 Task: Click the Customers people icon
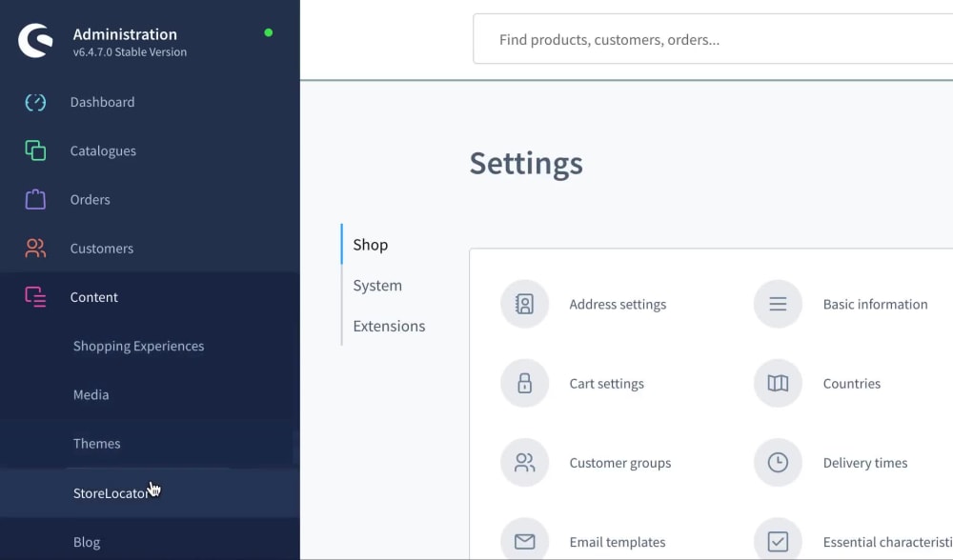35,248
